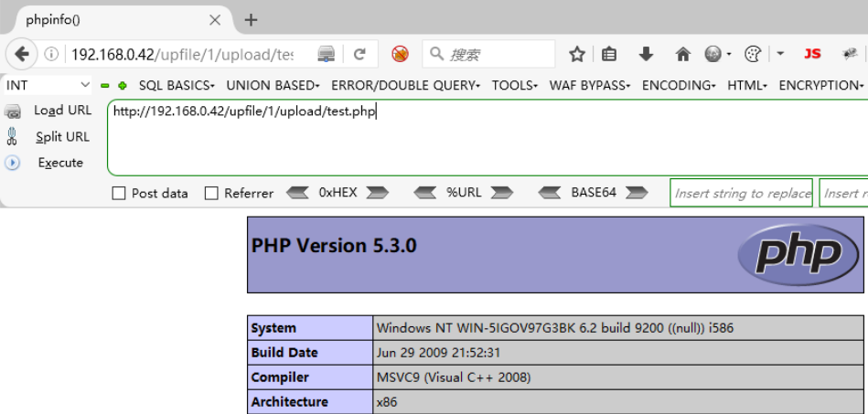Click Jun 29 2009 21:52:31 value
Image resolution: width=868 pixels, height=414 pixels.
440,353
